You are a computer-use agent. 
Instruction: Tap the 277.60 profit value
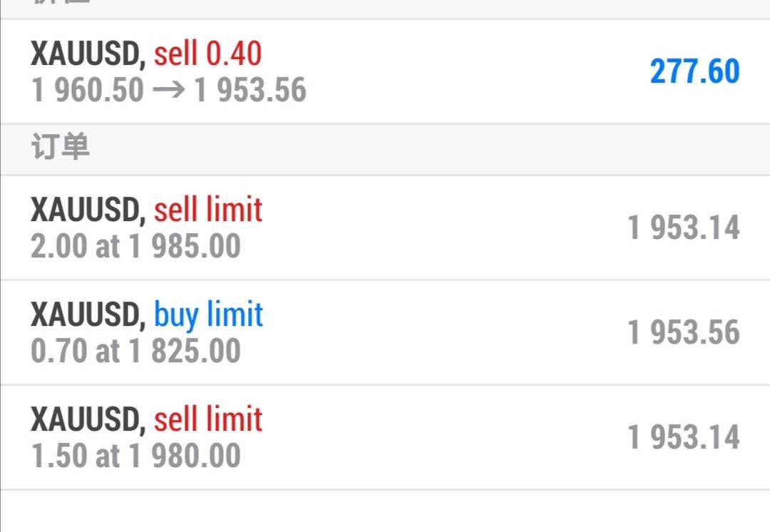694,72
